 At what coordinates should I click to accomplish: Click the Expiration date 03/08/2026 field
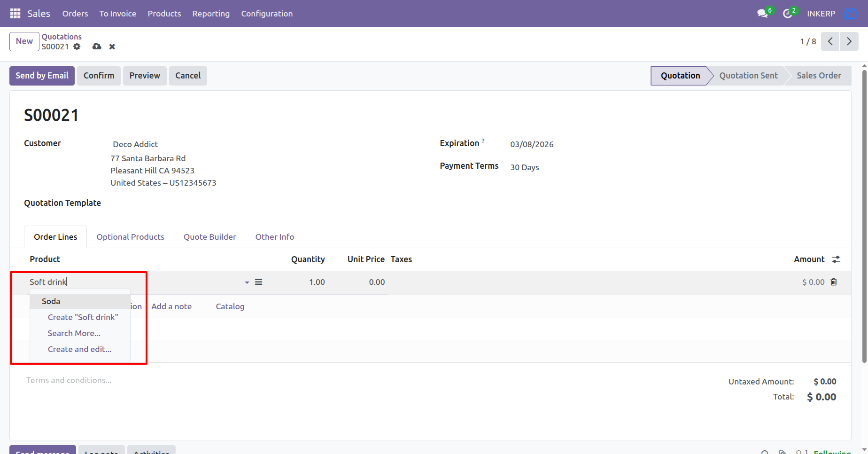(532, 144)
